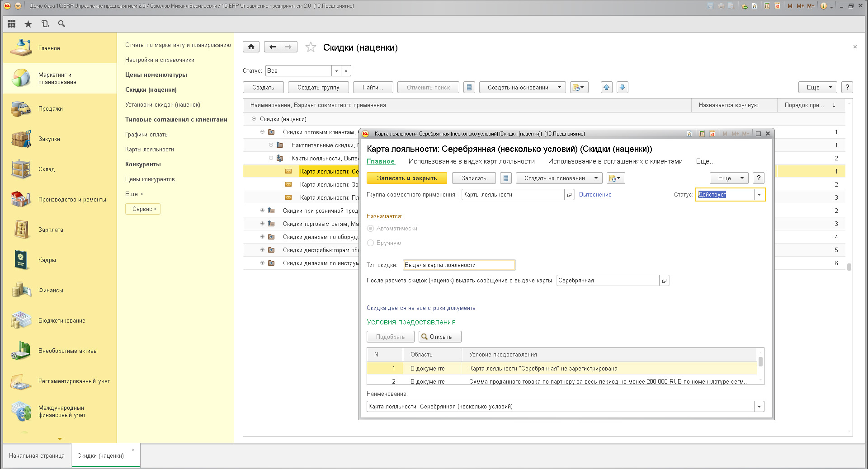Open help question mark in dialog
Image resolution: width=868 pixels, height=469 pixels.
pyautogui.click(x=759, y=178)
